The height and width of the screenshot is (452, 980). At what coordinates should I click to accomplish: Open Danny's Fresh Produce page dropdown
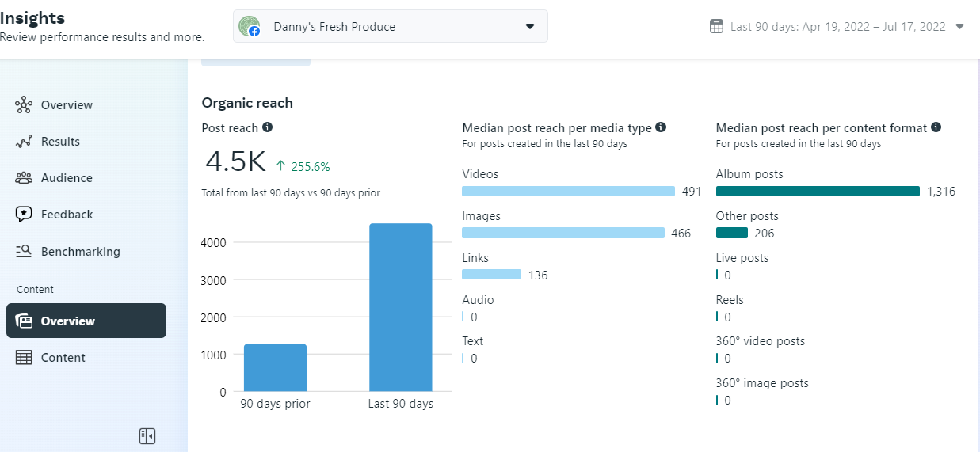(x=390, y=27)
